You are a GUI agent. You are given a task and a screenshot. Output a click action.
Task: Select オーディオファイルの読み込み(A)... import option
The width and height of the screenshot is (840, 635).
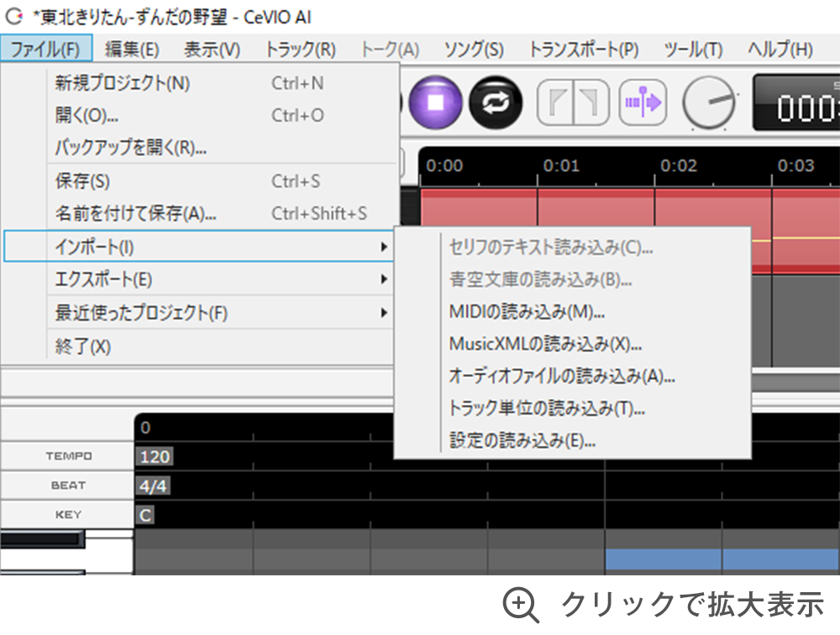572,375
